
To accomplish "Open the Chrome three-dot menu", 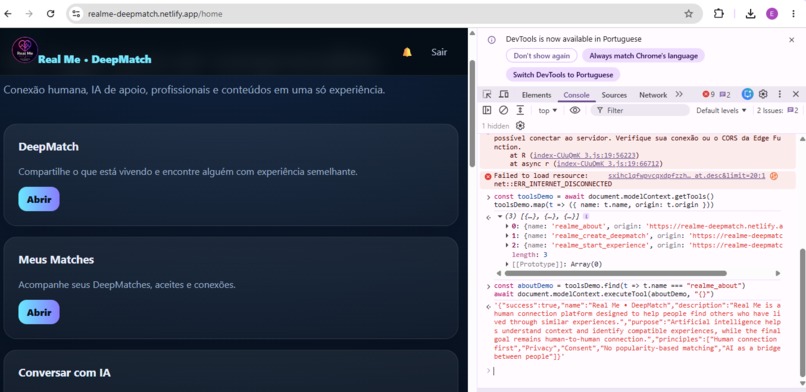I will pos(793,14).
